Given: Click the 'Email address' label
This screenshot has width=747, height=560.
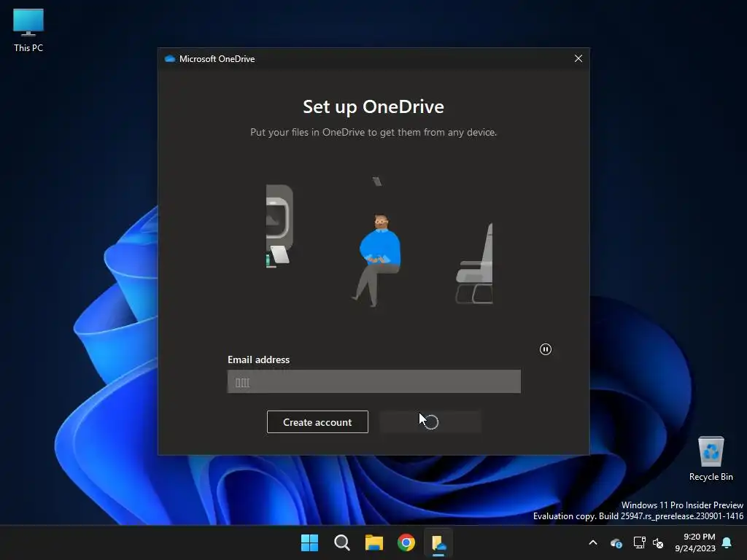Looking at the screenshot, I should (259, 359).
